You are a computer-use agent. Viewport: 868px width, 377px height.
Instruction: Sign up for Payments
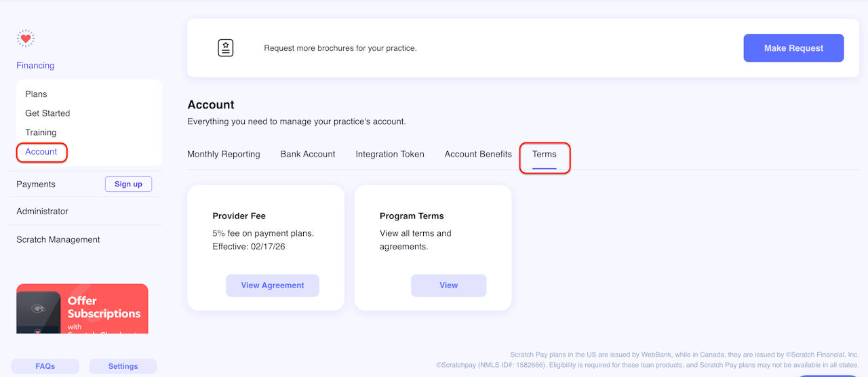coord(128,184)
